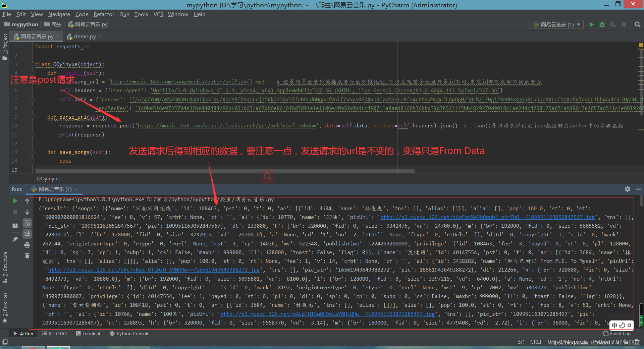Print the console output

point(27,245)
